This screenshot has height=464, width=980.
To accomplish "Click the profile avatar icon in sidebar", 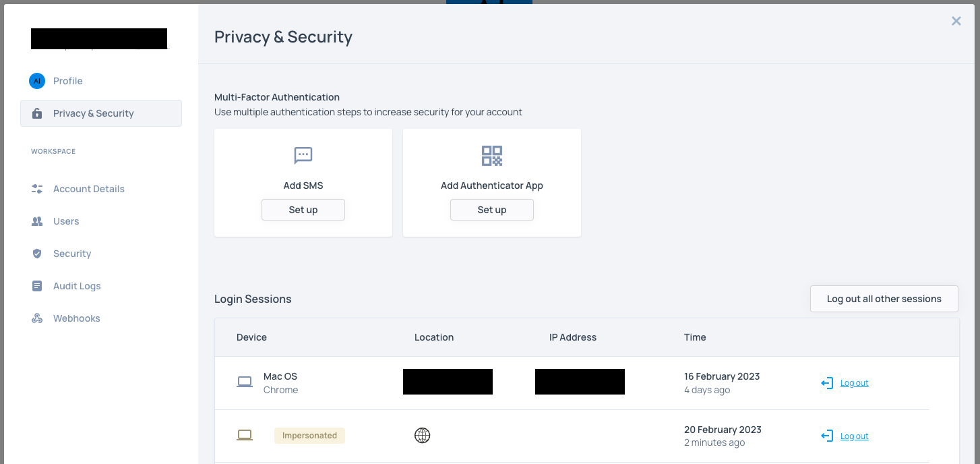I will [x=37, y=81].
